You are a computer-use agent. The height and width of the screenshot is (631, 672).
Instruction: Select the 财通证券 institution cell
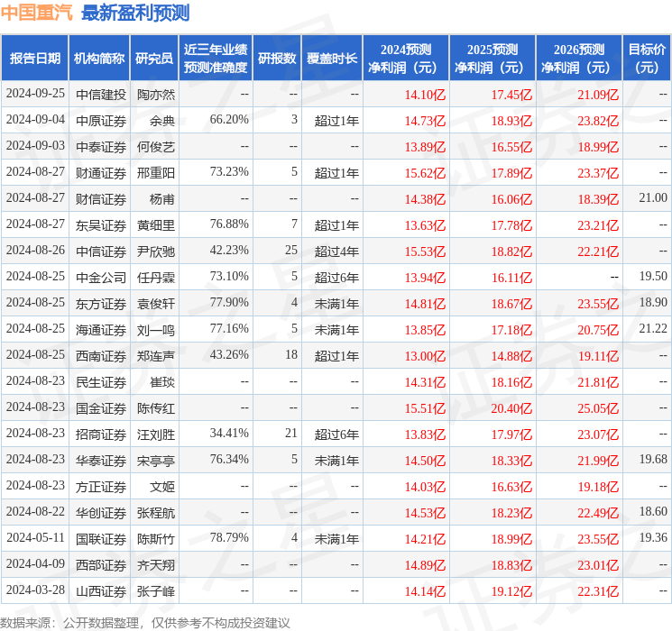pos(101,173)
